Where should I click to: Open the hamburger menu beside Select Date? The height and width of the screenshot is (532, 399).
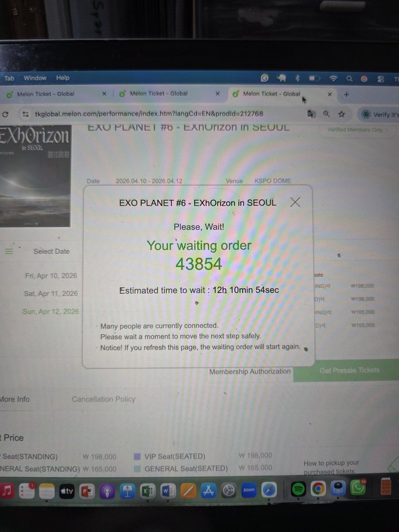(9, 251)
